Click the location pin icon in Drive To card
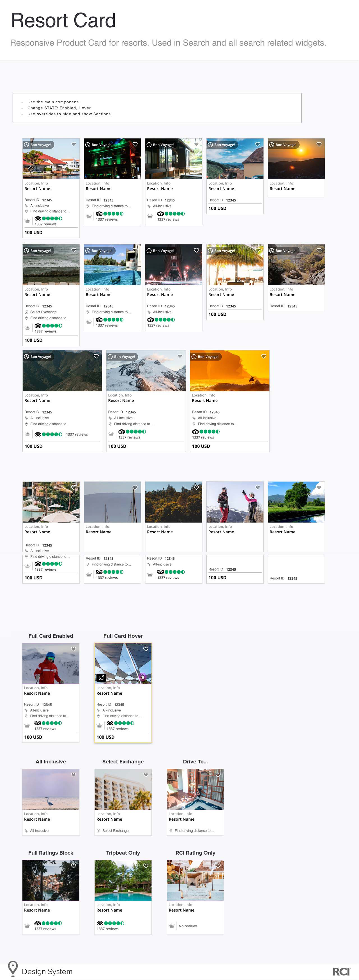 (171, 830)
